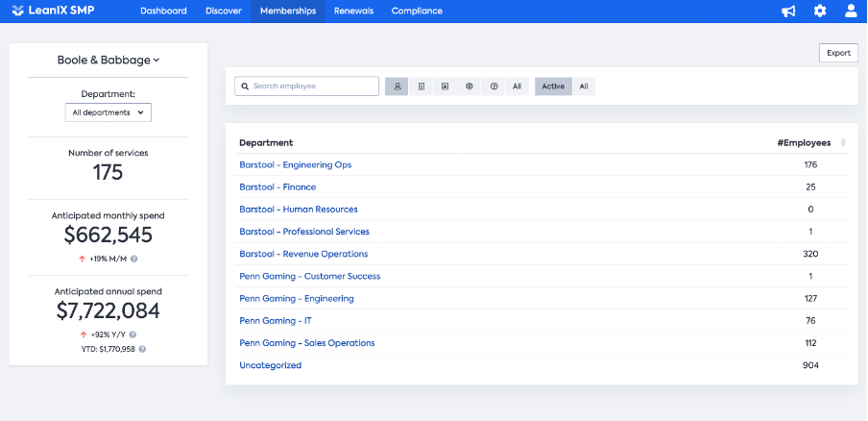Open the Renewals tab
The width and height of the screenshot is (868, 421).
pos(353,12)
